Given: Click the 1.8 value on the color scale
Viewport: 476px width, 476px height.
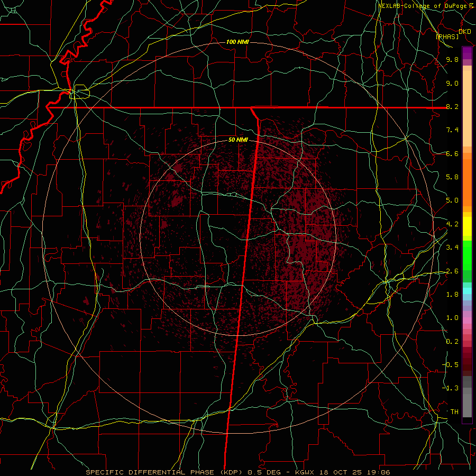Looking at the screenshot, I should pyautogui.click(x=452, y=295).
